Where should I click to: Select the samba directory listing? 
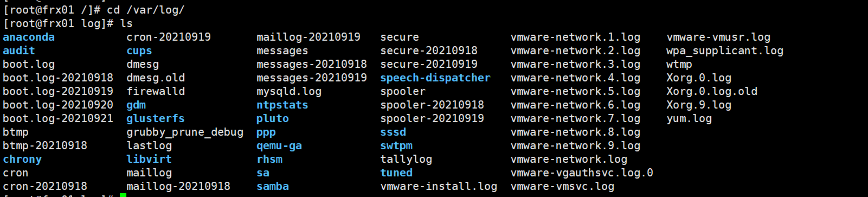[273, 186]
